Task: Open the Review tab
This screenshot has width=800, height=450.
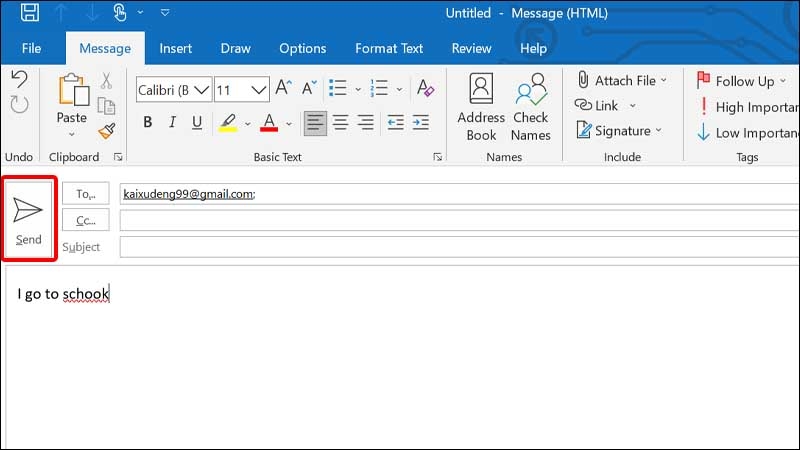Action: [471, 48]
